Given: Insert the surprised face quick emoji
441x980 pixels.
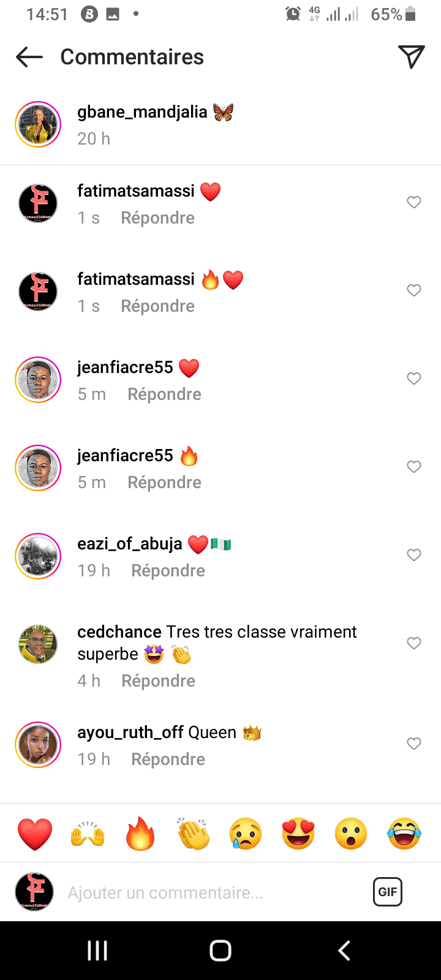Looking at the screenshot, I should [x=351, y=834].
